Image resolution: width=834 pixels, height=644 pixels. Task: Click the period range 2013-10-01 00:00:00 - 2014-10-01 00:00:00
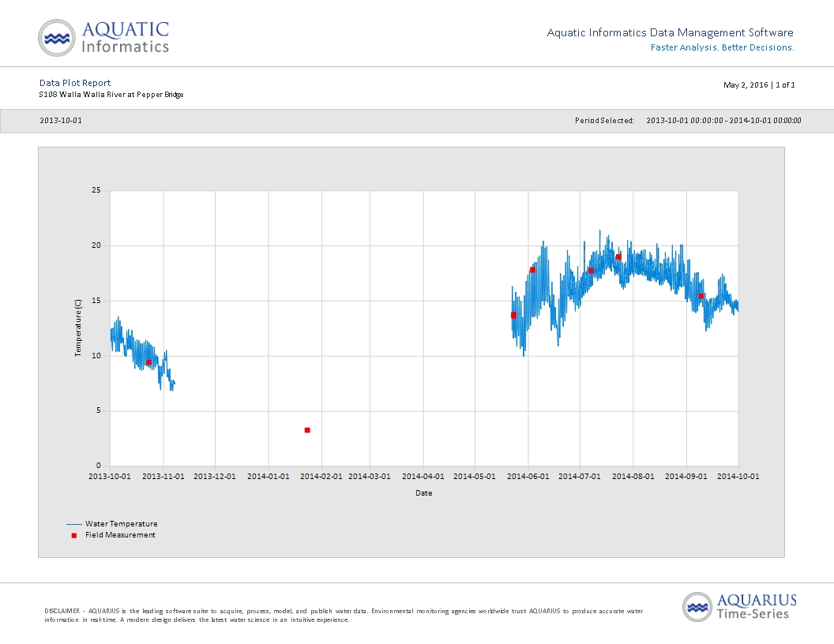pyautogui.click(x=723, y=121)
